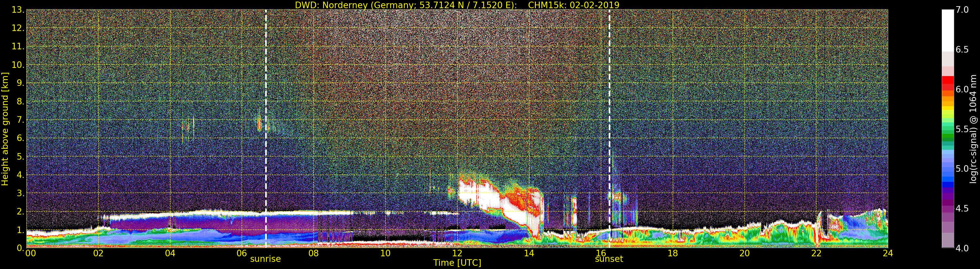Click time axis tick label '10'
This screenshot has width=980, height=269.
point(385,253)
